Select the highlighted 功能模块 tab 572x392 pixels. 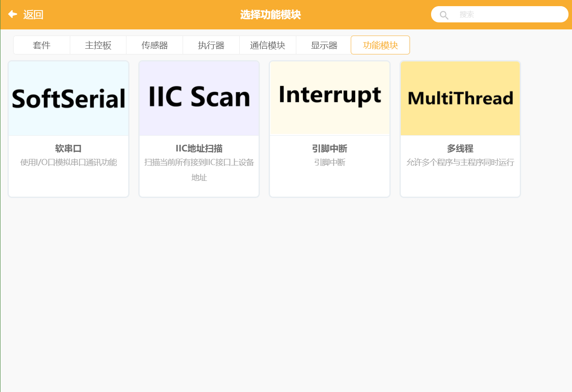click(380, 45)
